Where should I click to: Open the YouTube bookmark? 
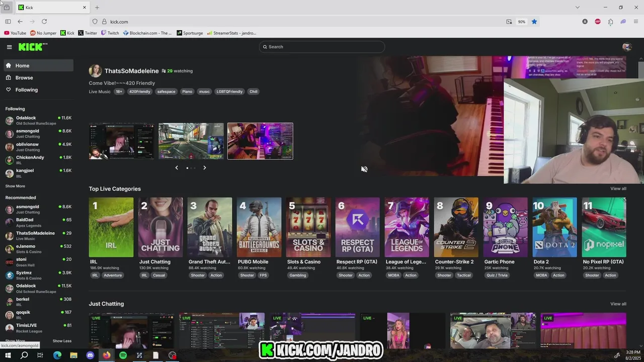tap(15, 33)
